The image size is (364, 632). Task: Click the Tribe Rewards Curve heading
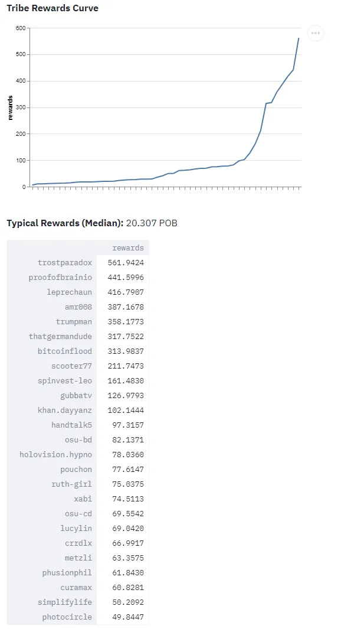(53, 8)
